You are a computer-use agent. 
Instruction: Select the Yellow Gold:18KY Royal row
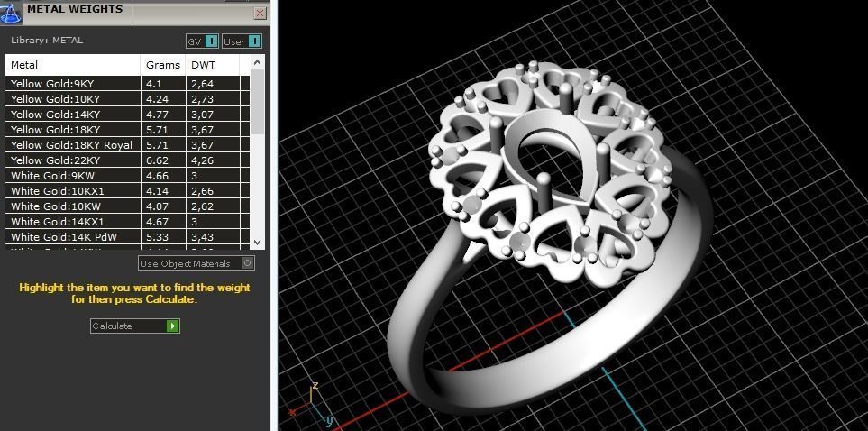pos(128,145)
